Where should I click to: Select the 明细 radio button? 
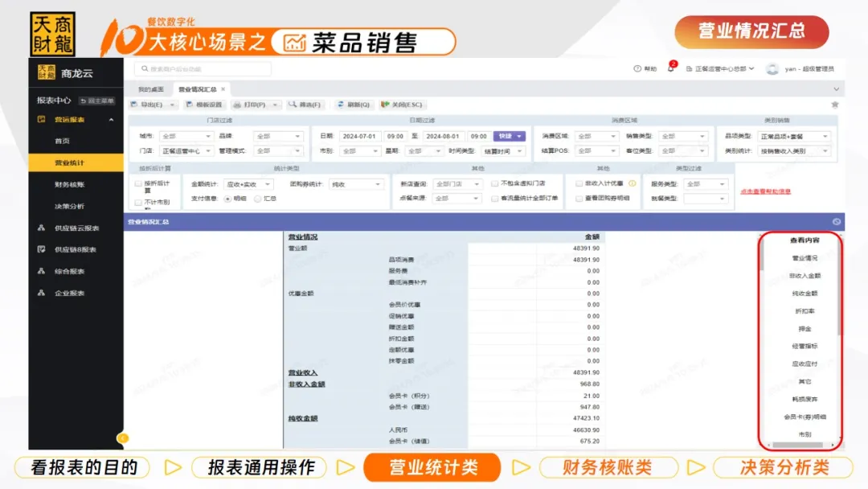coord(227,199)
